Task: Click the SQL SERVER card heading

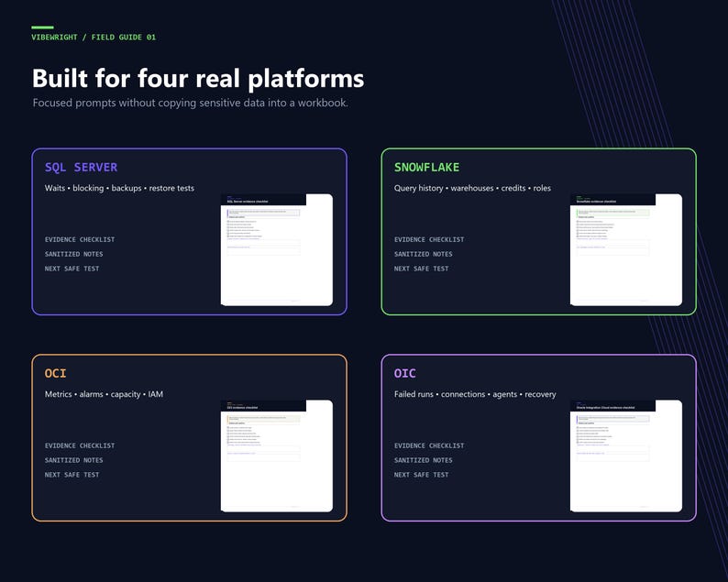Action: pos(82,168)
